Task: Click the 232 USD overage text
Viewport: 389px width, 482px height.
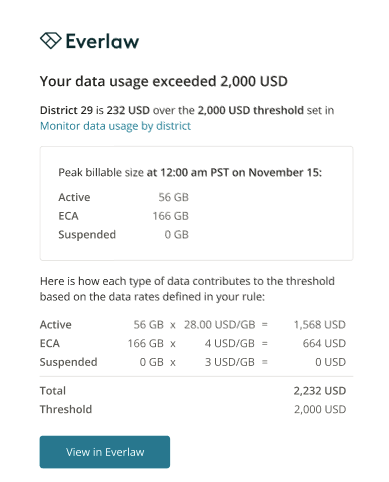Action: 128,110
